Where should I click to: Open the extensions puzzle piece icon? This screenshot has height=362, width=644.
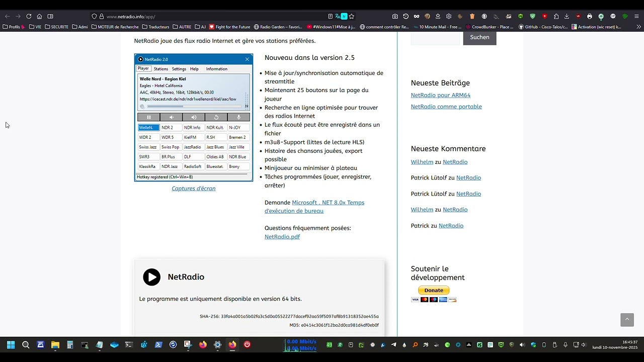coord(556,16)
